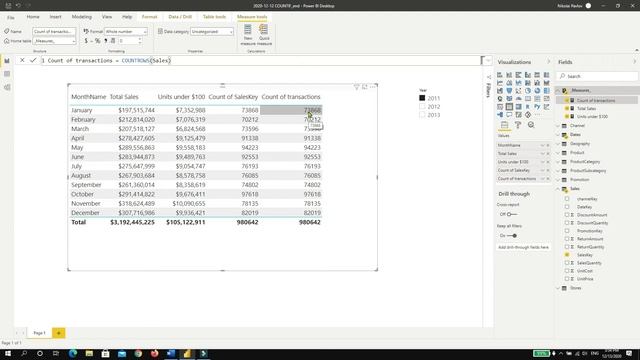Switch to the View ribbon tab
This screenshot has height=360, width=640.
click(x=107, y=17)
